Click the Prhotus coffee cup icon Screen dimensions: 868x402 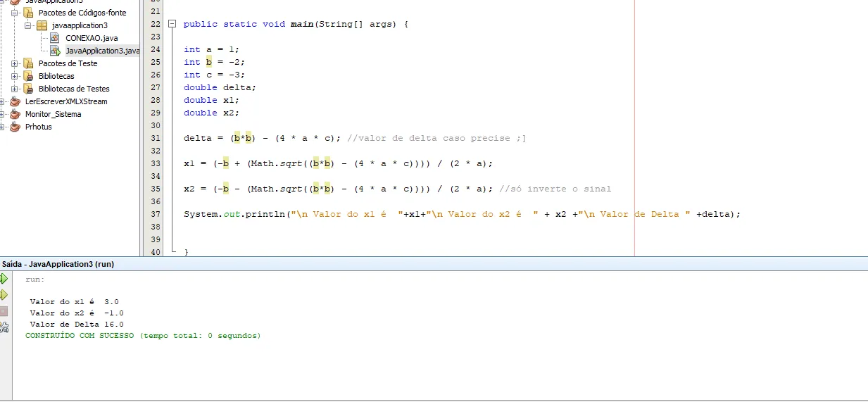[x=15, y=127]
